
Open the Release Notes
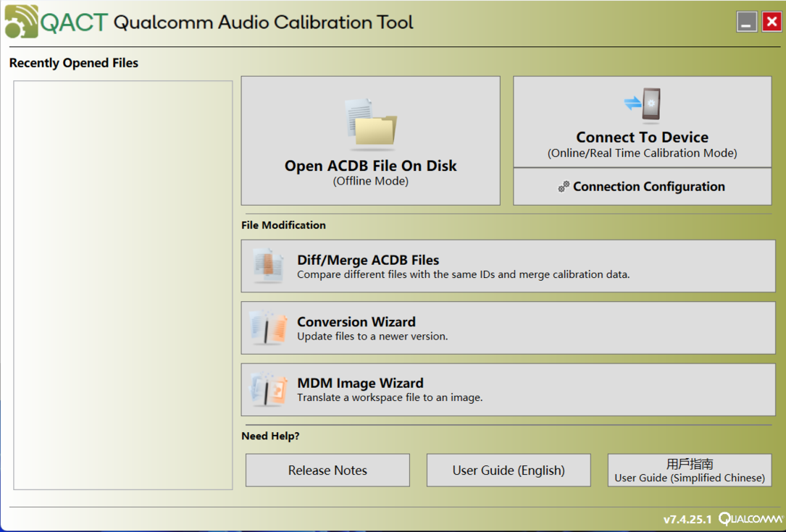coord(328,470)
